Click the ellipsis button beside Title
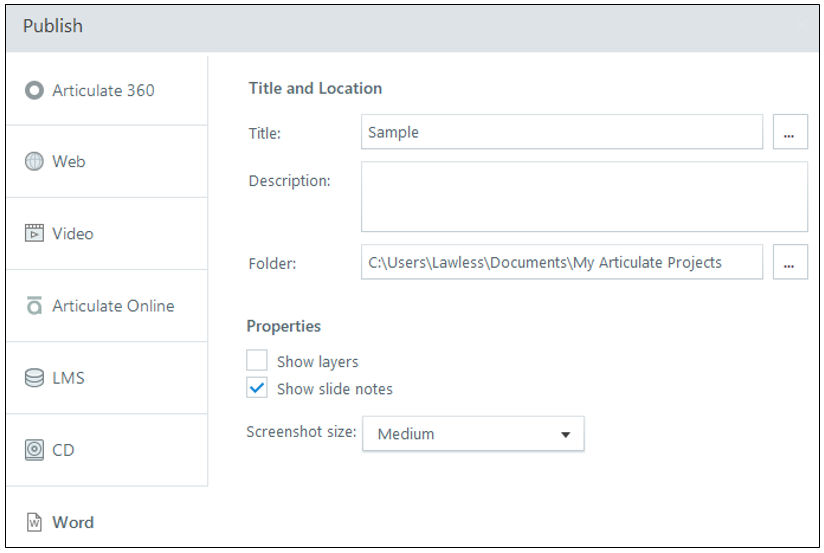Viewport: 824px width, 553px height. tap(790, 132)
